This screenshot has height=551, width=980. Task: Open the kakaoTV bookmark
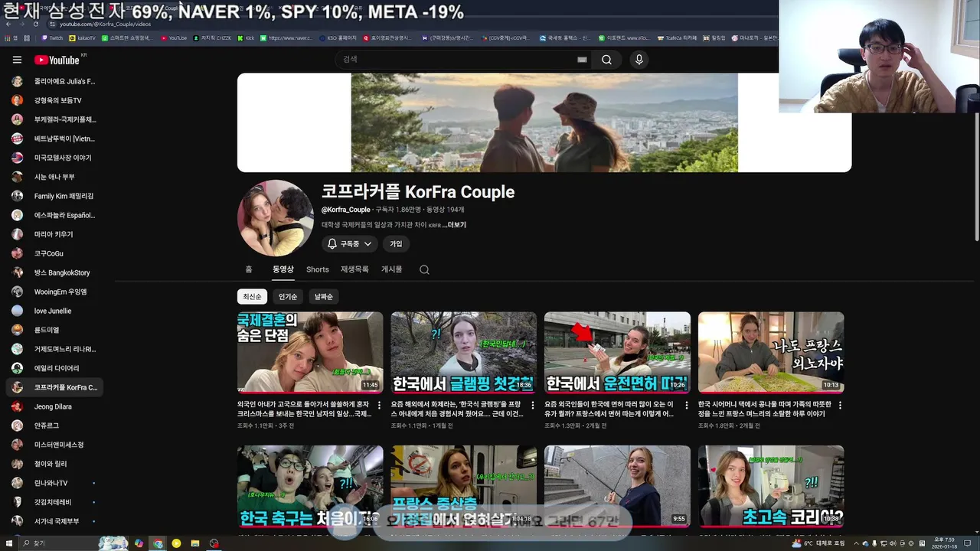click(x=83, y=37)
